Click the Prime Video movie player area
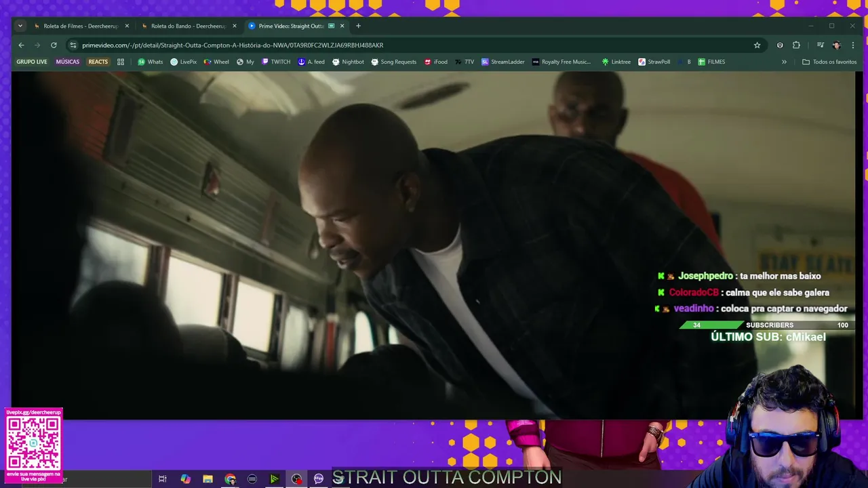This screenshot has height=488, width=868. coord(433,245)
